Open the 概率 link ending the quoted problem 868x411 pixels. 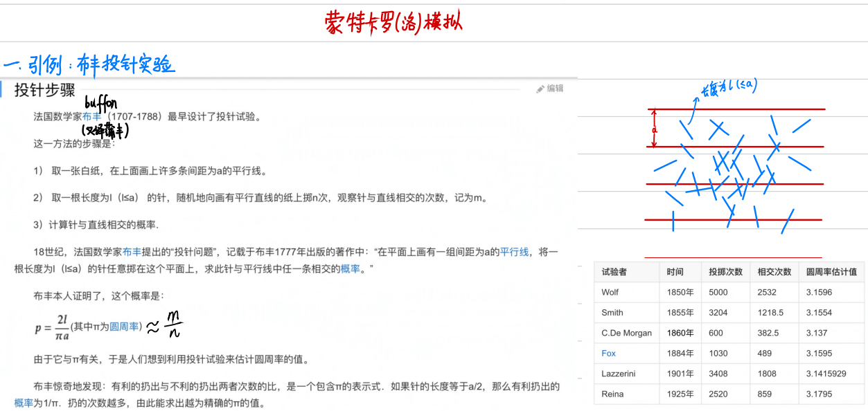coord(350,268)
